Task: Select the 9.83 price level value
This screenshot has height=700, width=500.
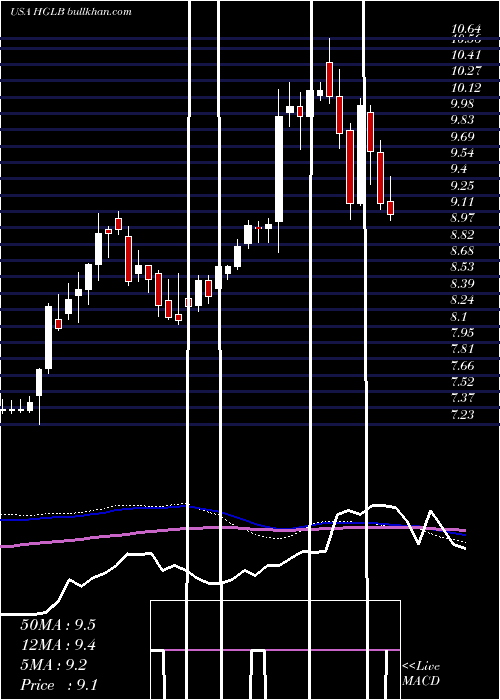Action: (463, 120)
